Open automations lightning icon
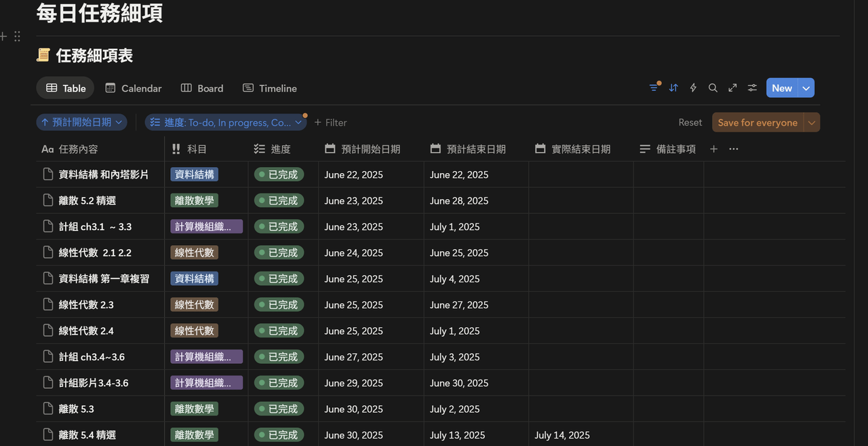 (693, 88)
